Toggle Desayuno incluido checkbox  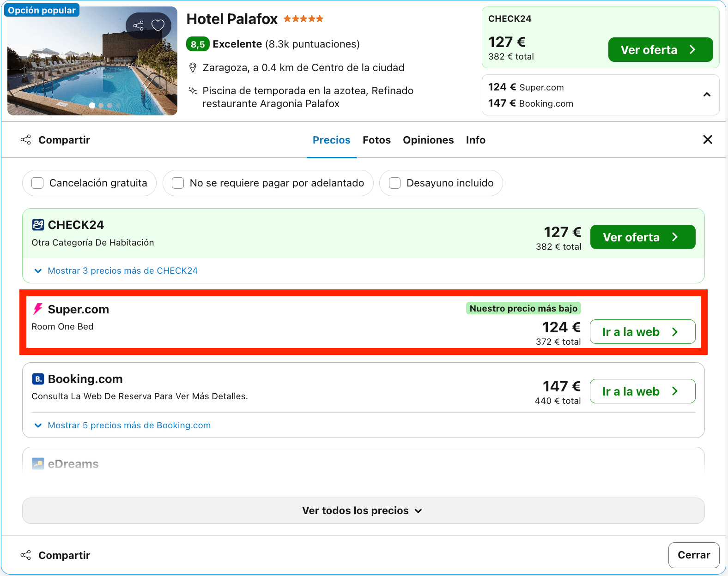pyautogui.click(x=395, y=183)
